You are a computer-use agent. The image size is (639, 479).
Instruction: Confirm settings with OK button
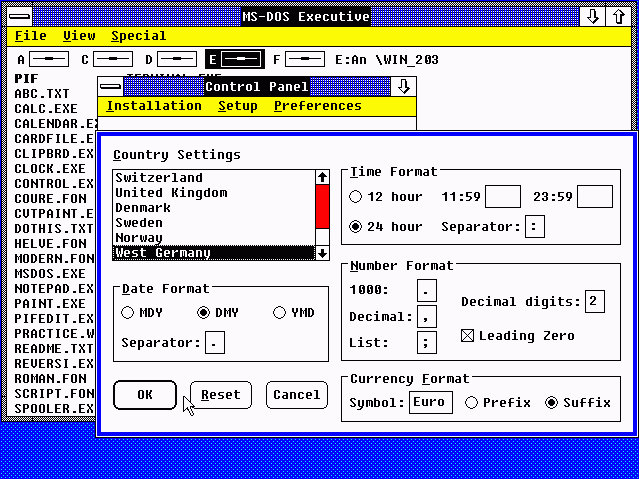[x=145, y=395]
